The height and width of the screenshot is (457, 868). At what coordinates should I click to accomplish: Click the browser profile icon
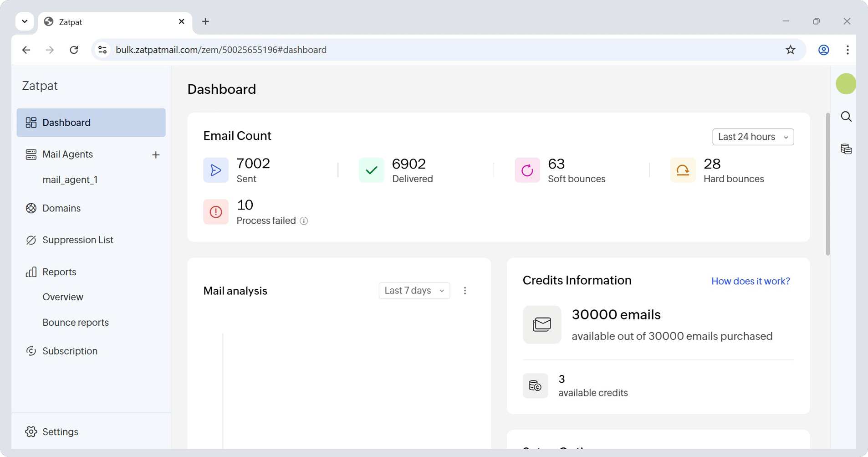pos(823,50)
